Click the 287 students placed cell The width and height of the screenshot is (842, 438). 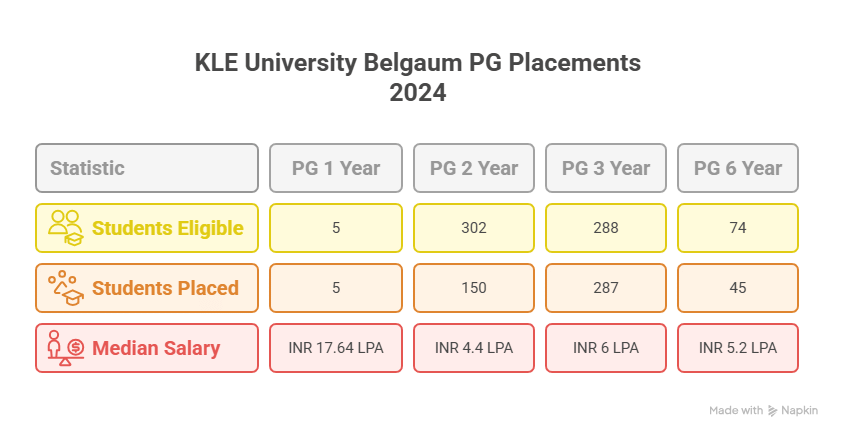tap(606, 288)
